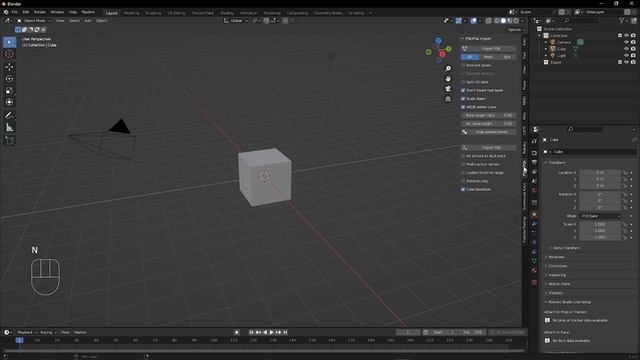Screen dimensions: 640x360
Task: Enable Rotation only checkbox
Action: [463, 181]
